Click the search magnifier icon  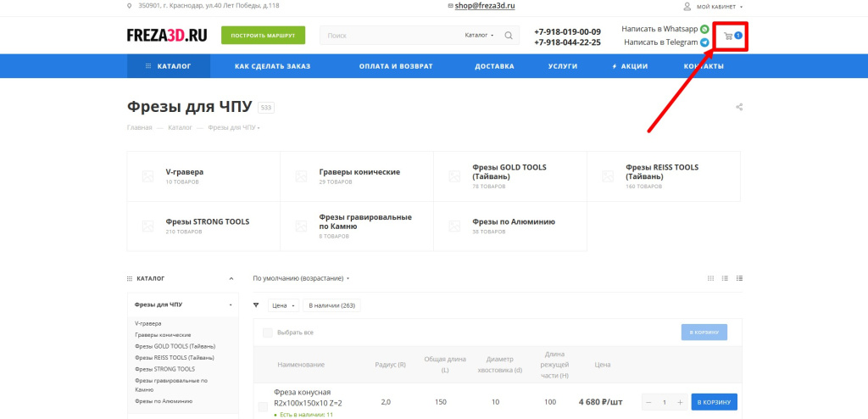coord(509,36)
